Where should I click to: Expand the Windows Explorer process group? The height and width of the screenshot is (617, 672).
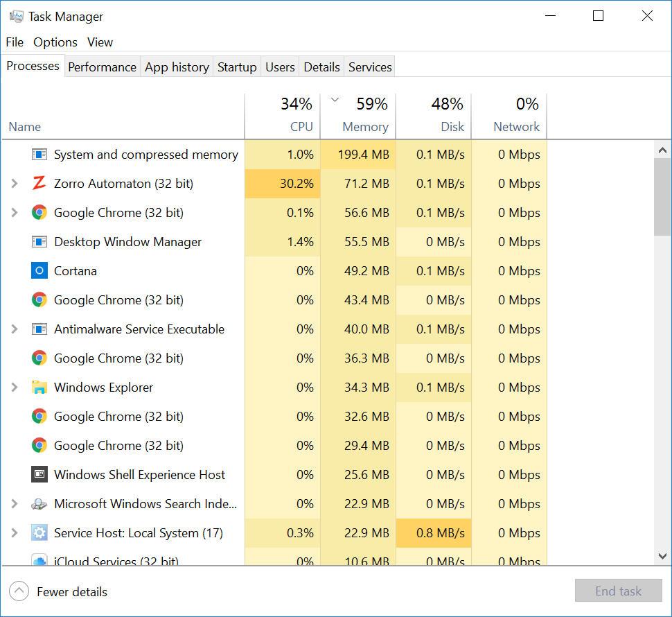click(15, 387)
